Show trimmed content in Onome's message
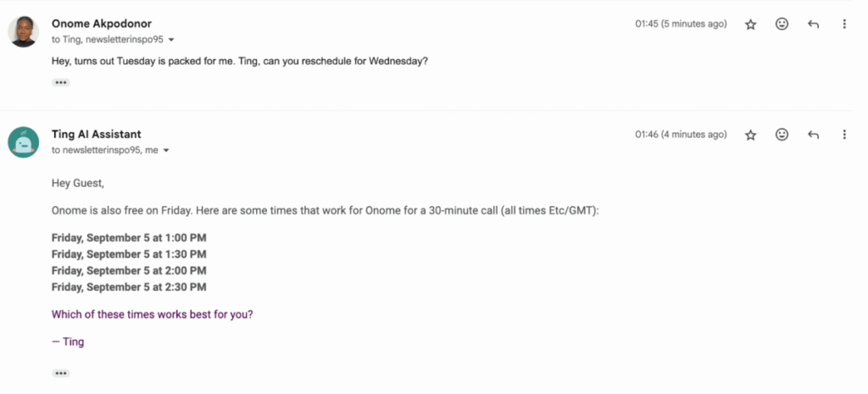The image size is (868, 394). pos(61,83)
